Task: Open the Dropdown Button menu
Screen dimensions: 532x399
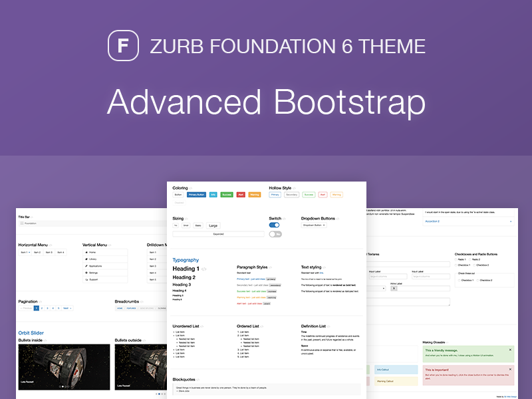Action: pos(314,225)
